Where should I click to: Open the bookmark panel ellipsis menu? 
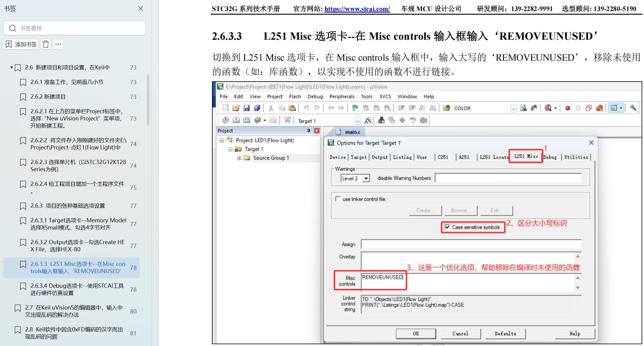[x=58, y=45]
